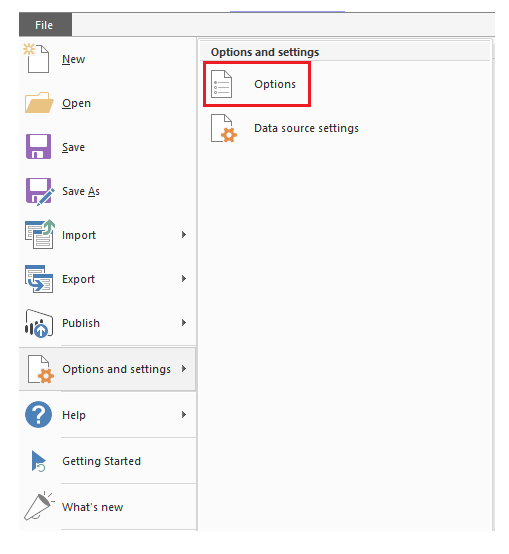Image resolution: width=509 pixels, height=554 pixels.
Task: Click the Import tables icon
Action: [x=40, y=234]
